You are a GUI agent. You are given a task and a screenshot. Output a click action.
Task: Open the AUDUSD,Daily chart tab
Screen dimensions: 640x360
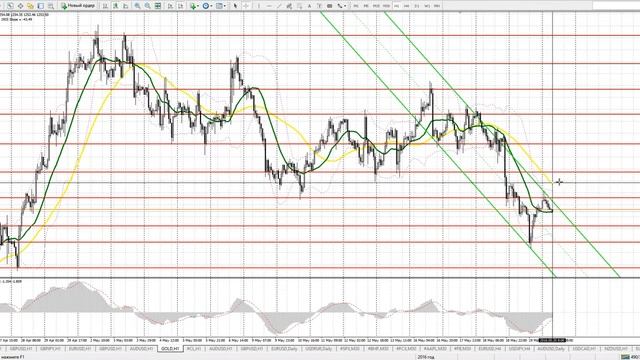(x=551, y=349)
